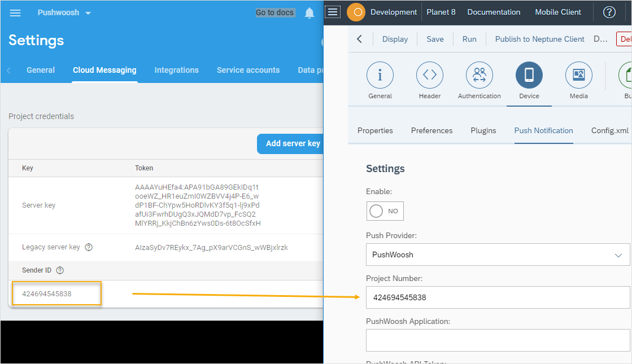Click the PushWoosh Application input field
Screen dimensions: 632x364
(497, 340)
